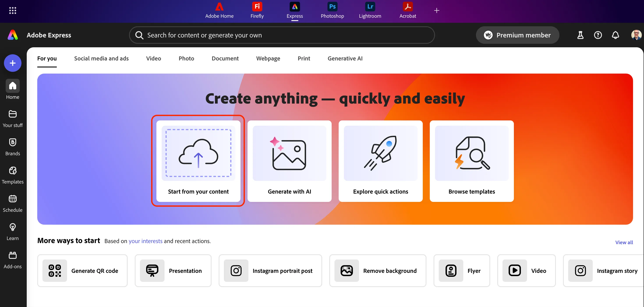Open the Acrobat app
Viewport: 644px width, 307px height.
coord(407,11)
